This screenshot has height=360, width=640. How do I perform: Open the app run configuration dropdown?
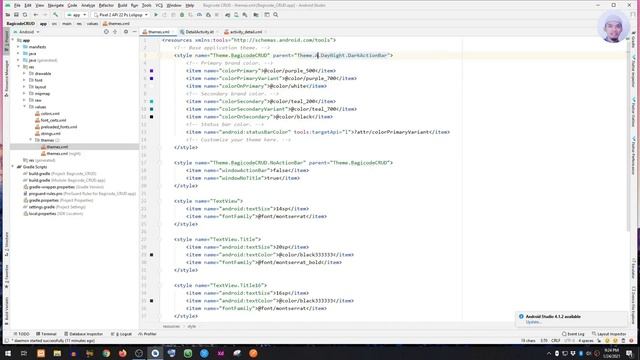[77, 15]
